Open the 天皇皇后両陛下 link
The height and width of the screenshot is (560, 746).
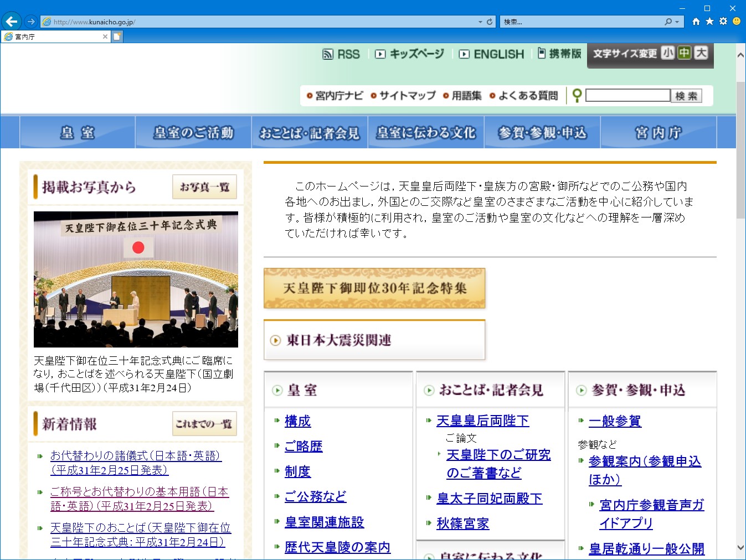[482, 421]
